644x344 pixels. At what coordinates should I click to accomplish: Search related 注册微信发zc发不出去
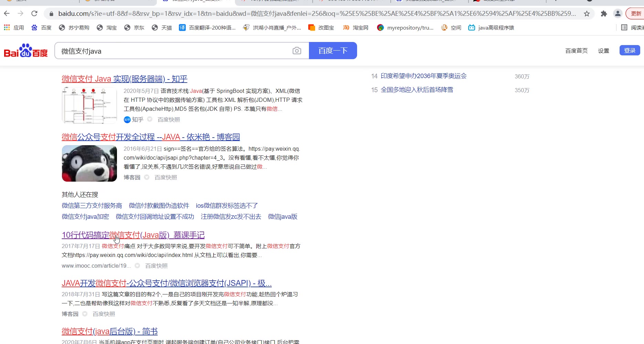(231, 217)
